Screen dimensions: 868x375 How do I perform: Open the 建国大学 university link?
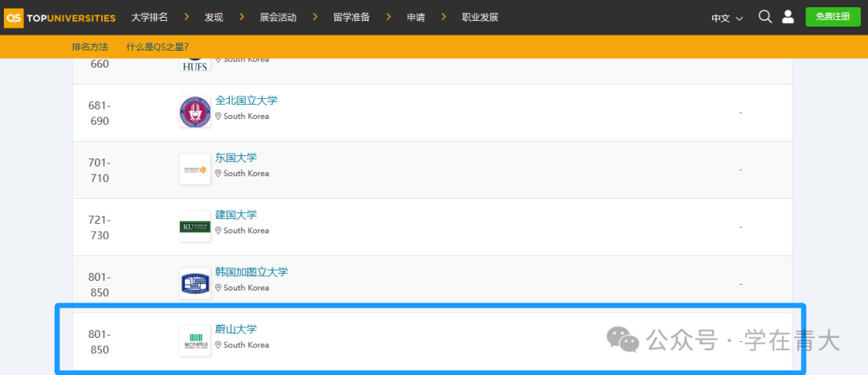point(235,215)
